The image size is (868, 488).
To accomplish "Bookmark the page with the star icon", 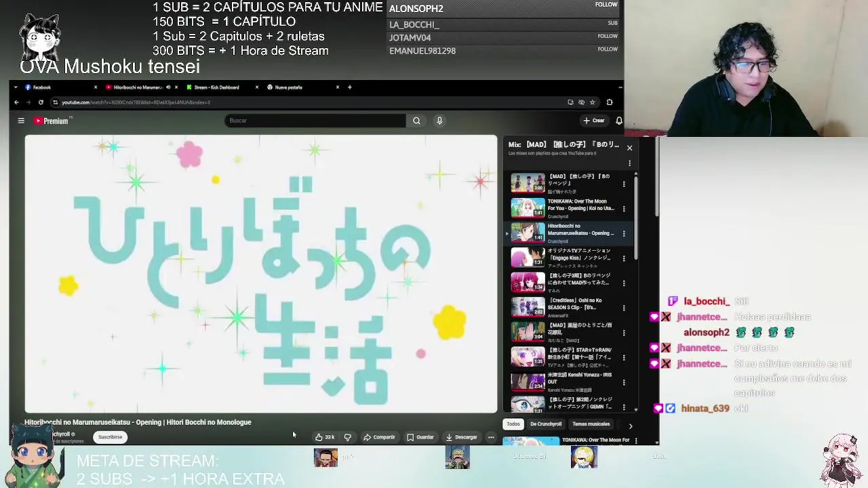I will (592, 102).
